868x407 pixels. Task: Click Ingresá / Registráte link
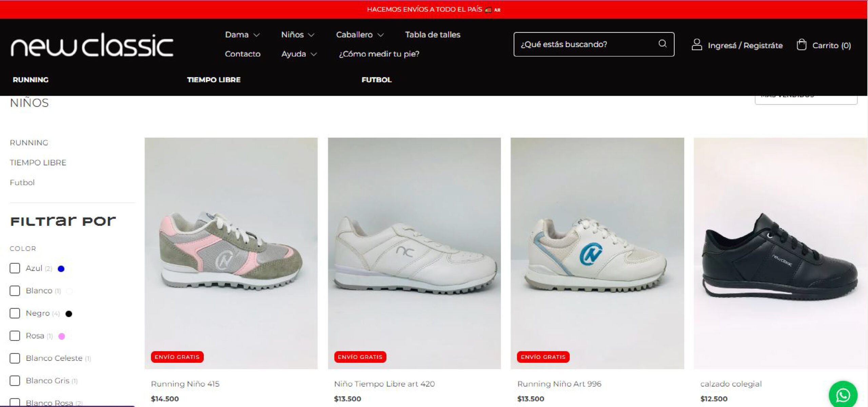click(745, 45)
